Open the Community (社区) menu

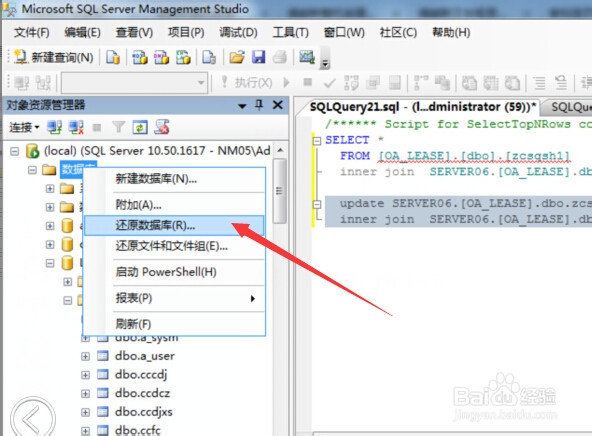tap(398, 32)
